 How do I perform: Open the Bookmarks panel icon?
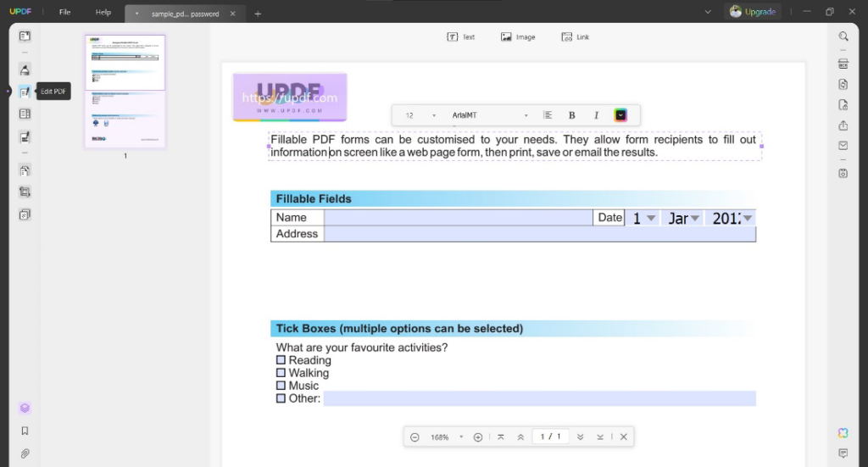pyautogui.click(x=25, y=431)
